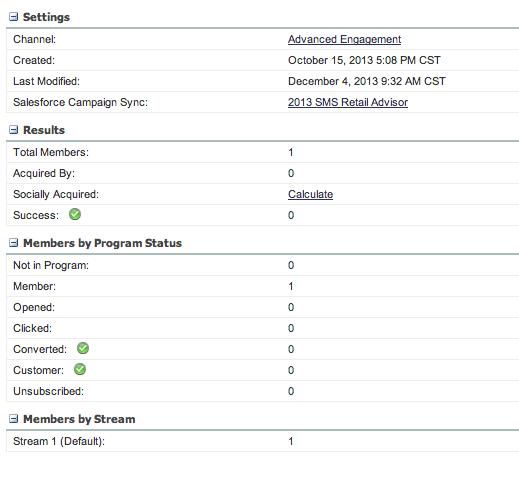Click the Created date value
This screenshot has width=519, height=486.
pyautogui.click(x=364, y=60)
